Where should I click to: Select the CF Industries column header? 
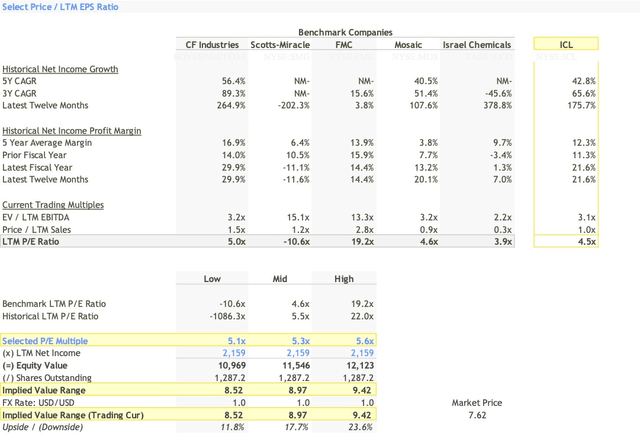(212, 45)
